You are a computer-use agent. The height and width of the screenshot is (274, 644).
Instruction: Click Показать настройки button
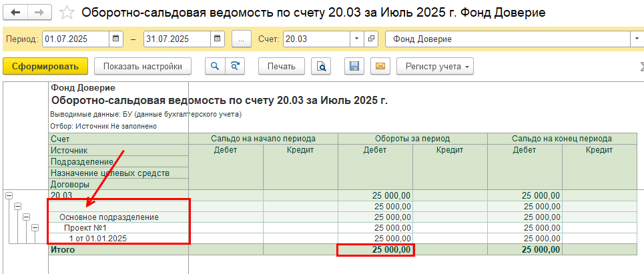[143, 66]
